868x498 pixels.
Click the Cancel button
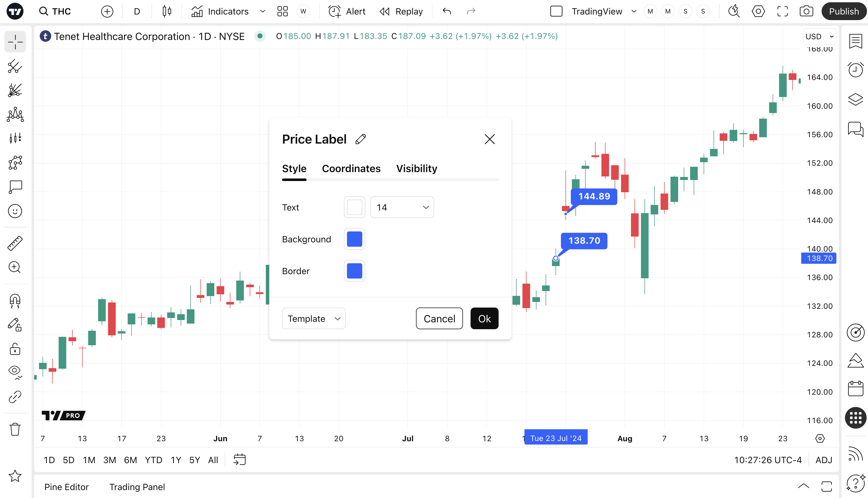point(439,319)
